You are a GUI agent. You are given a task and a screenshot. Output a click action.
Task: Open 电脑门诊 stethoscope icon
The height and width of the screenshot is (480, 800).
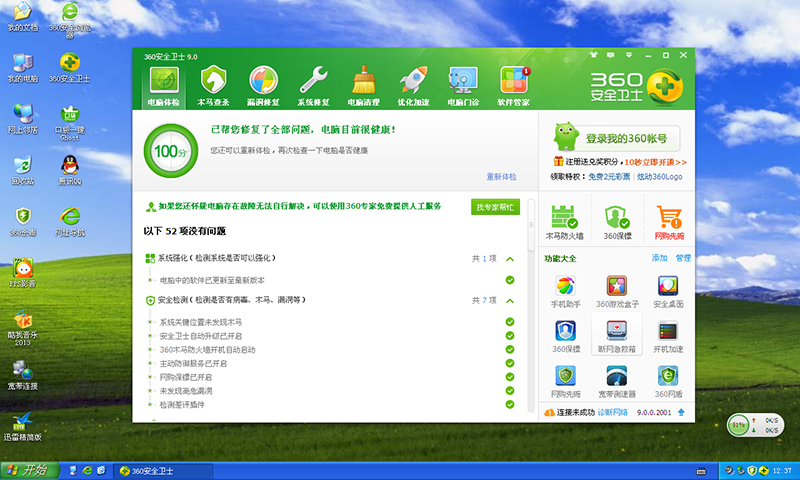pyautogui.click(x=464, y=85)
